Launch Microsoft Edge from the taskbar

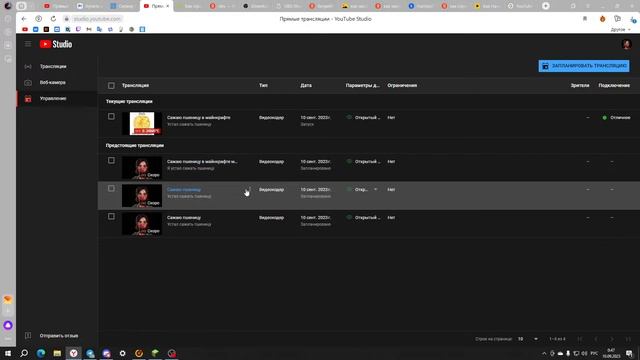41,353
